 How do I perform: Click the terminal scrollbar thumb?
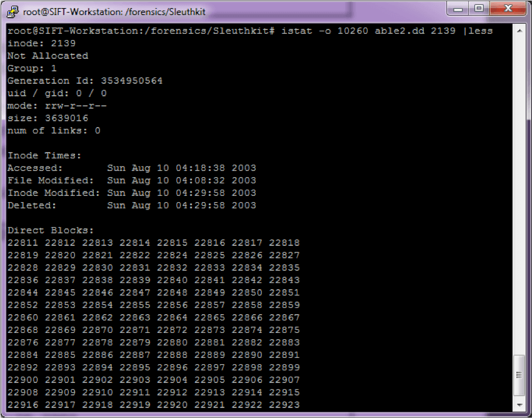tap(518, 377)
